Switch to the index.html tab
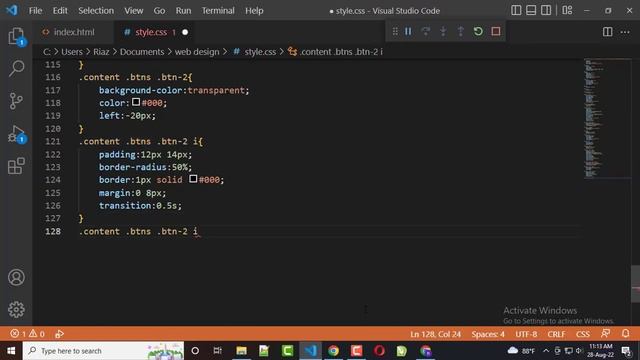 [x=73, y=32]
